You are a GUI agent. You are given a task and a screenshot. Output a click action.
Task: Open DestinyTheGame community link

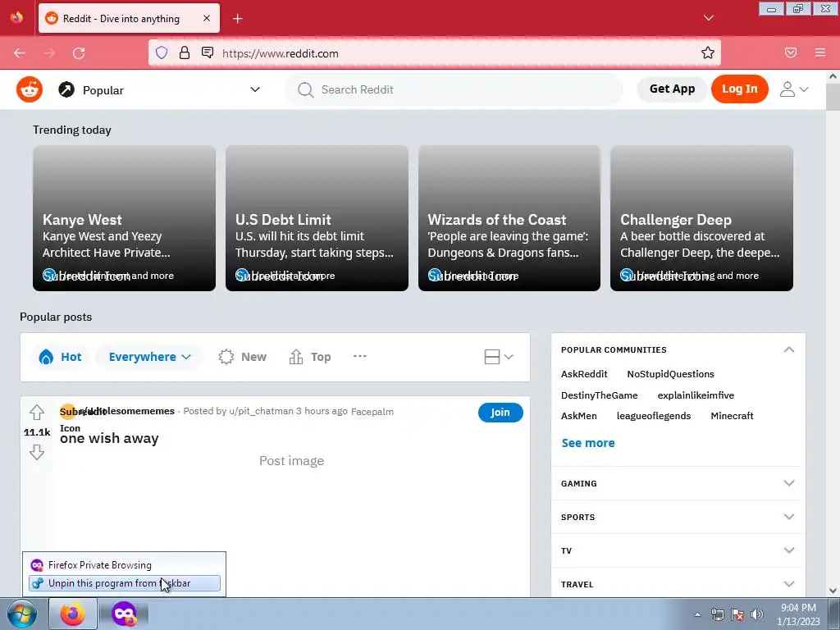(x=599, y=395)
